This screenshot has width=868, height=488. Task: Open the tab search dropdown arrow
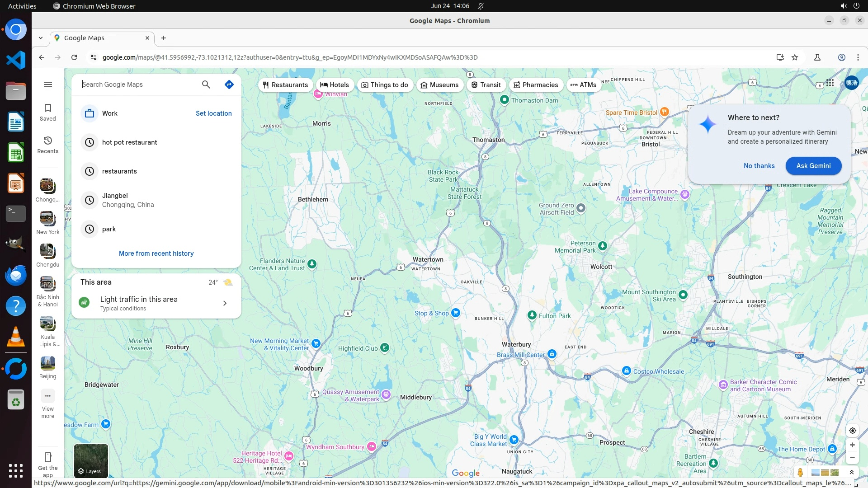[41, 38]
